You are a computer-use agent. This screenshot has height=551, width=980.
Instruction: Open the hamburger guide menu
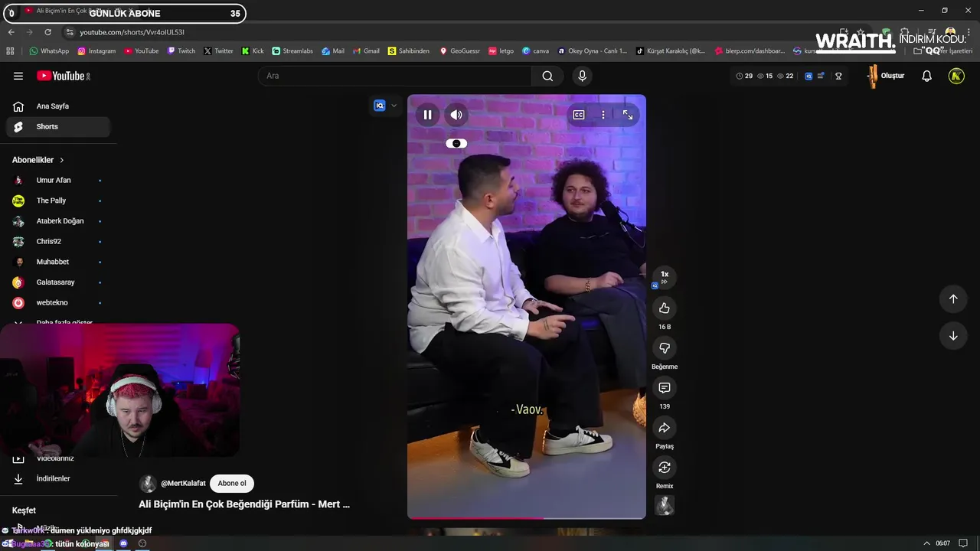click(18, 76)
